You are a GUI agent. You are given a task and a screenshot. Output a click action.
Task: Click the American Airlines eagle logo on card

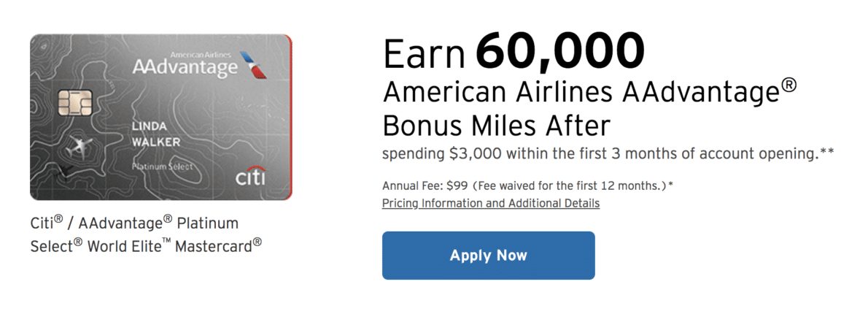[253, 65]
